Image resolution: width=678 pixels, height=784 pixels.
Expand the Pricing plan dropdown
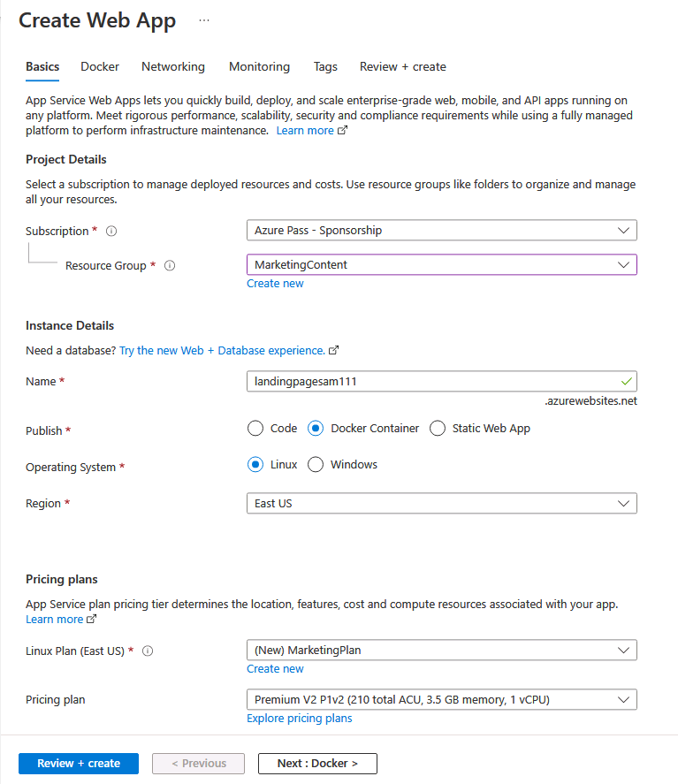441,699
